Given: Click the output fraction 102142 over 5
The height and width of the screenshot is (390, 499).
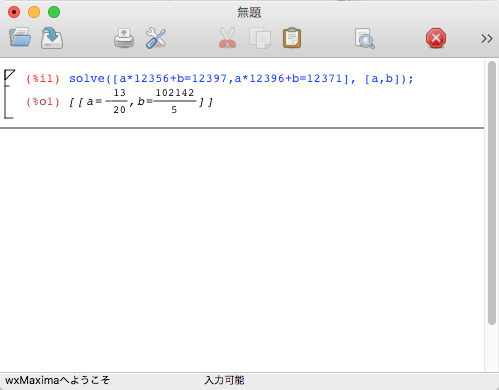Looking at the screenshot, I should (x=175, y=101).
